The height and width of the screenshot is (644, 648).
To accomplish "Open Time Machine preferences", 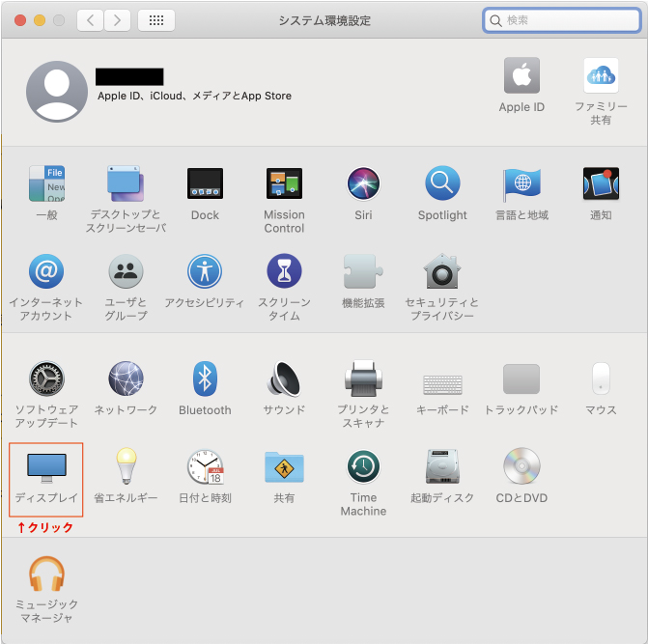I will click(363, 466).
